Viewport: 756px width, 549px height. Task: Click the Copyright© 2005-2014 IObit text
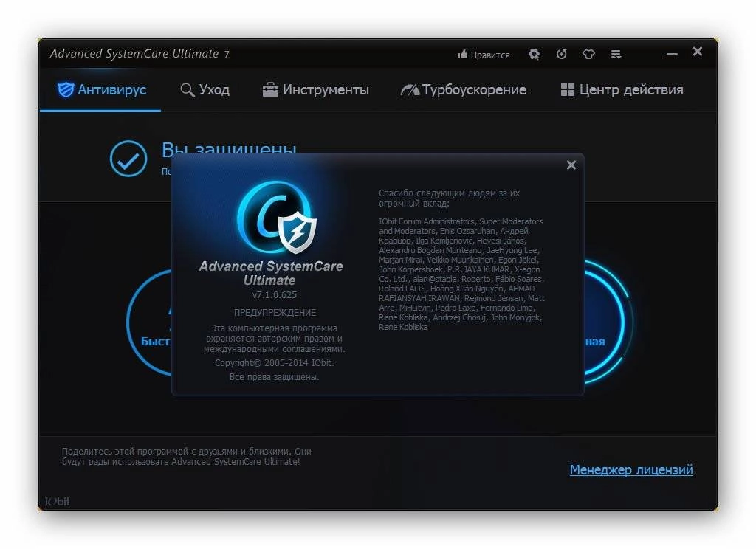(275, 362)
